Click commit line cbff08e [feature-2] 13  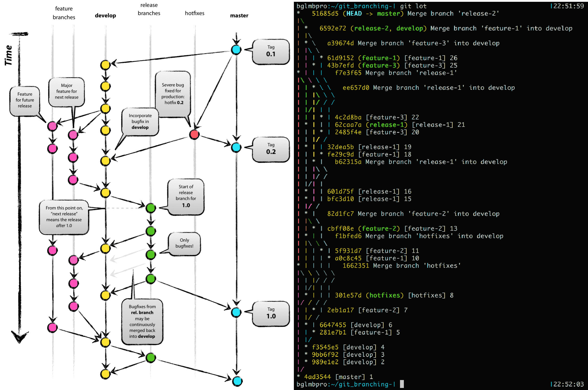(392, 228)
